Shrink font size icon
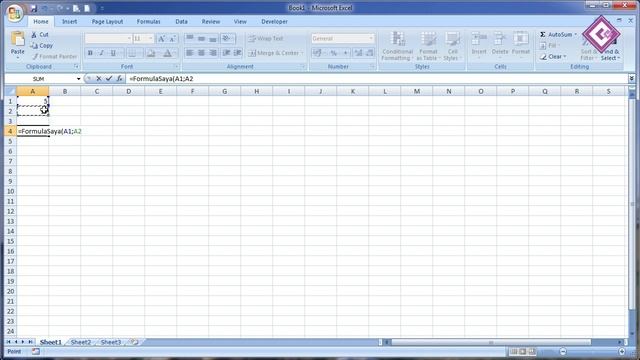The image size is (640, 360). point(173,38)
